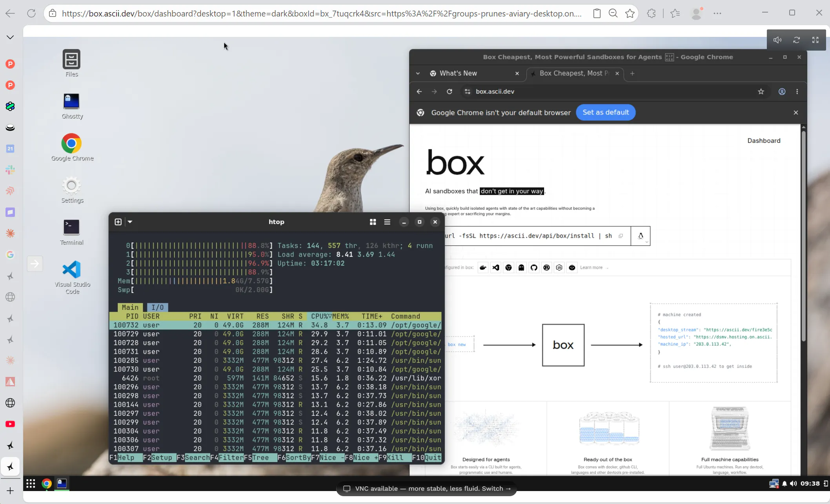Click the taskbar notification bell
This screenshot has height=504, width=830.
pyautogui.click(x=784, y=484)
